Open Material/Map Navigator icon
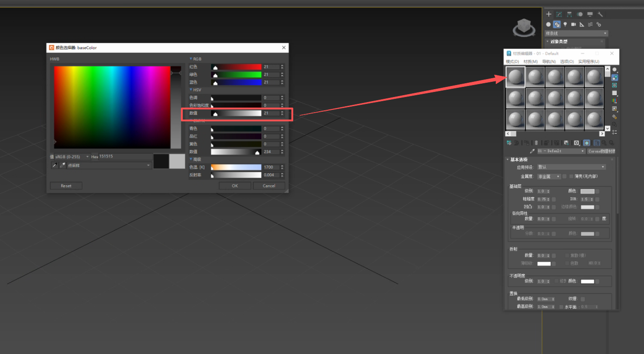 pyautogui.click(x=615, y=132)
